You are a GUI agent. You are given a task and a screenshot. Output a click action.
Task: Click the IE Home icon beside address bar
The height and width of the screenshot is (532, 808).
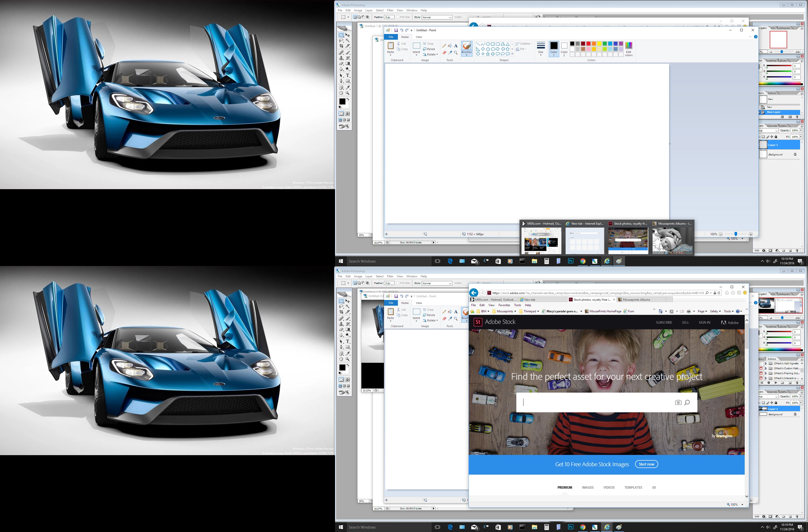[x=727, y=293]
